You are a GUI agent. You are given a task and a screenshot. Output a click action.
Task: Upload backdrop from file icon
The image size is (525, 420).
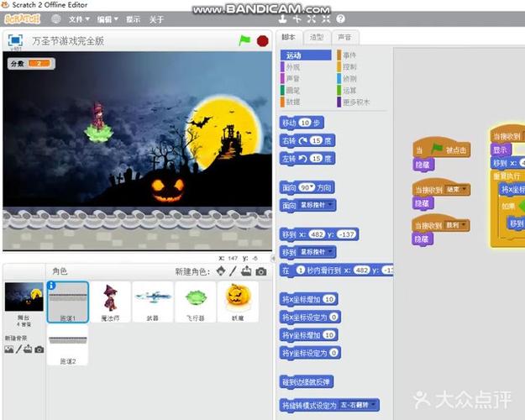[x=28, y=349]
